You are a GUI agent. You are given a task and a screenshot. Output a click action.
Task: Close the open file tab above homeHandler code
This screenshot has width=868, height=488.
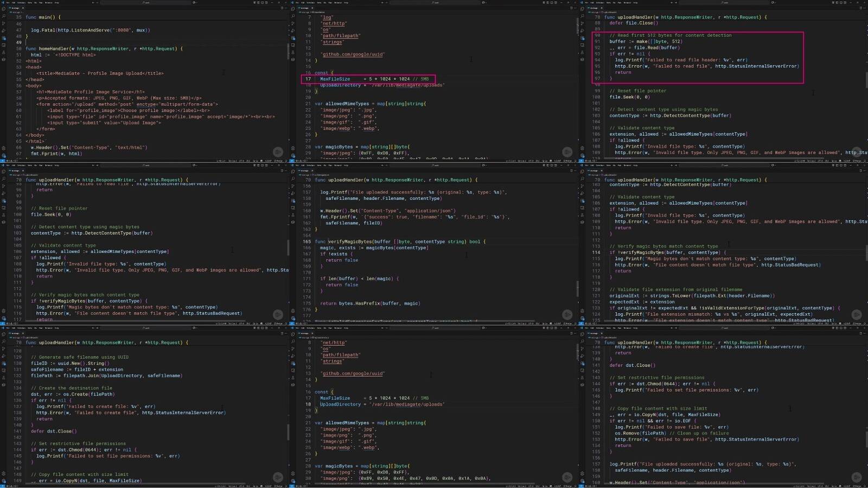point(23,8)
